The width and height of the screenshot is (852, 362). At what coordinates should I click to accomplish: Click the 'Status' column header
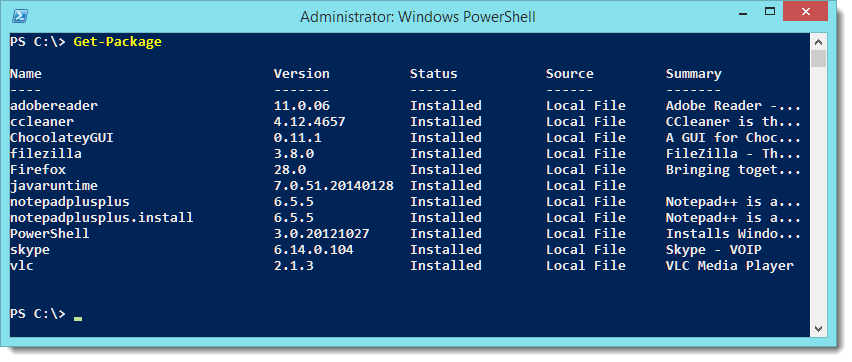(434, 73)
